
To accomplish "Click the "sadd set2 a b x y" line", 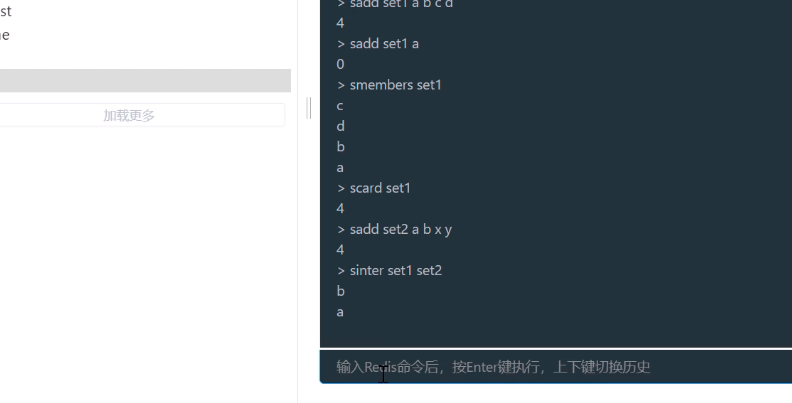I will click(394, 229).
